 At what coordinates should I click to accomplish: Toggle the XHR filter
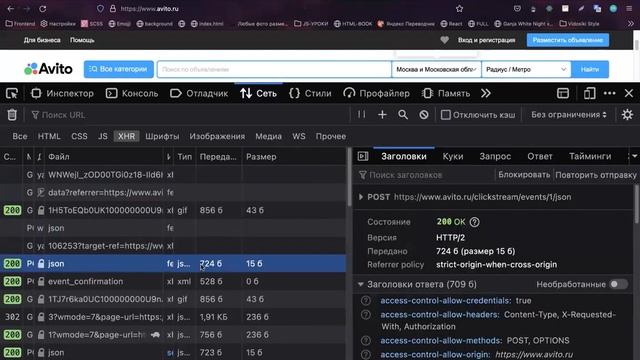[x=127, y=136]
